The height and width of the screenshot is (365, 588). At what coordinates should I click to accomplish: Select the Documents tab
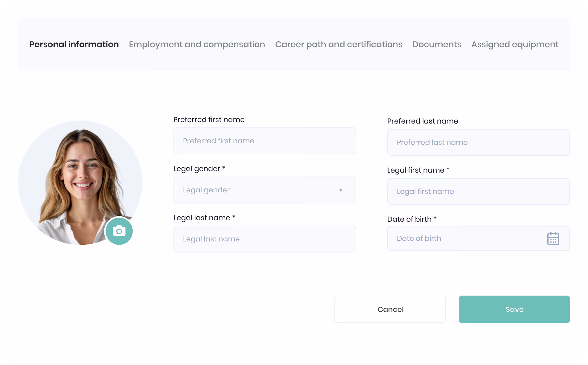[x=437, y=44]
